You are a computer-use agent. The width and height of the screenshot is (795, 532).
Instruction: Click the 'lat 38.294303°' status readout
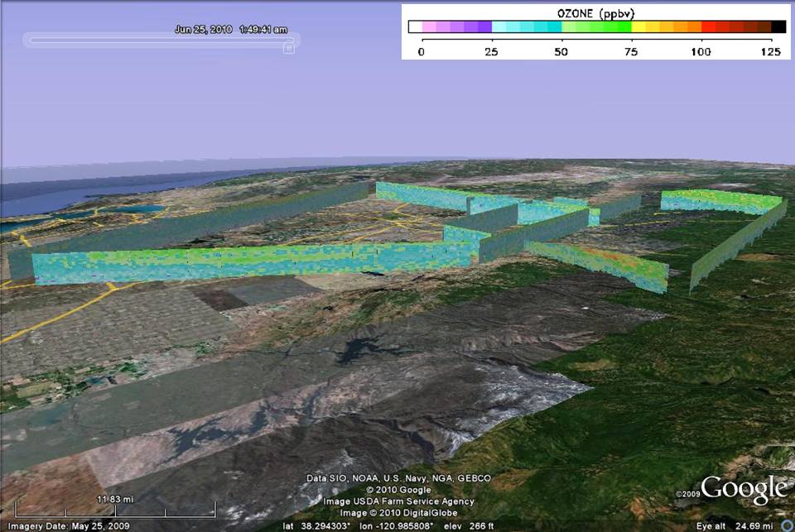pyautogui.click(x=317, y=526)
